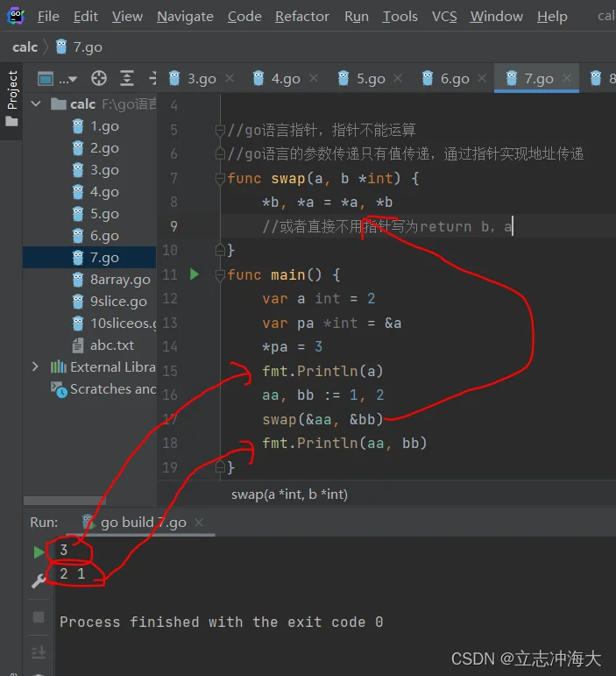Expand External Libraries node
Viewport: 616px width, 676px height.
tap(36, 367)
